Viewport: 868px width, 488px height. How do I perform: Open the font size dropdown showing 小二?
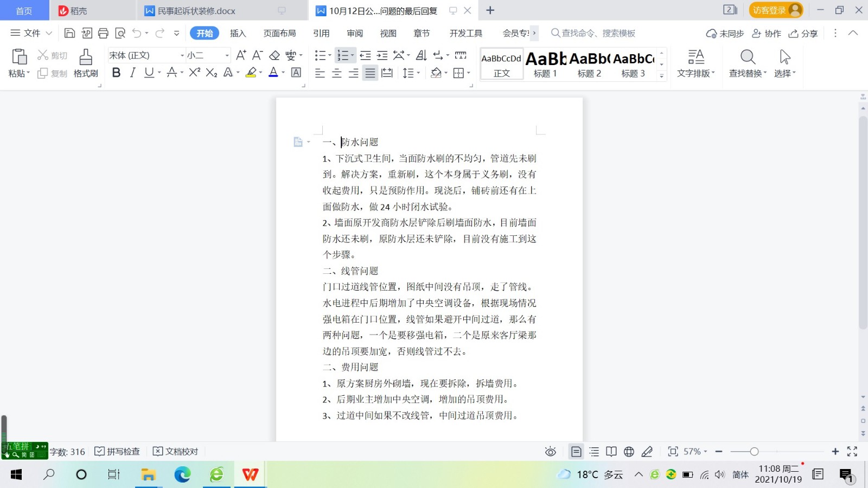[x=227, y=55]
